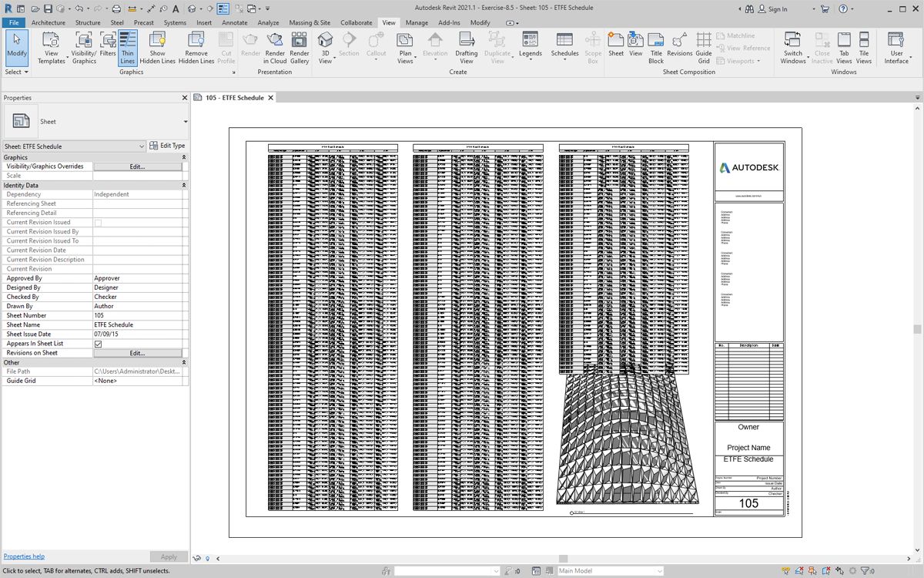Click the Render in Cloud icon

pyautogui.click(x=275, y=48)
